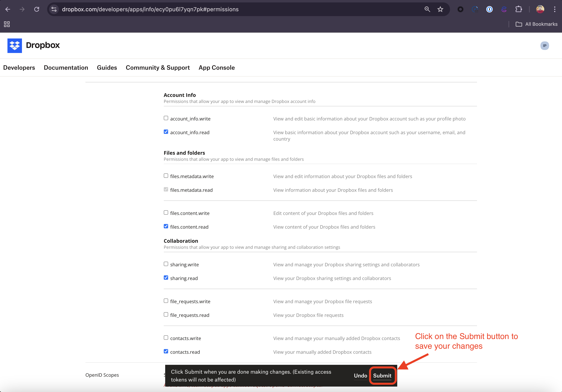Open the apps grid in bookmarks bar
Viewport: 562px width, 392px height.
click(7, 24)
